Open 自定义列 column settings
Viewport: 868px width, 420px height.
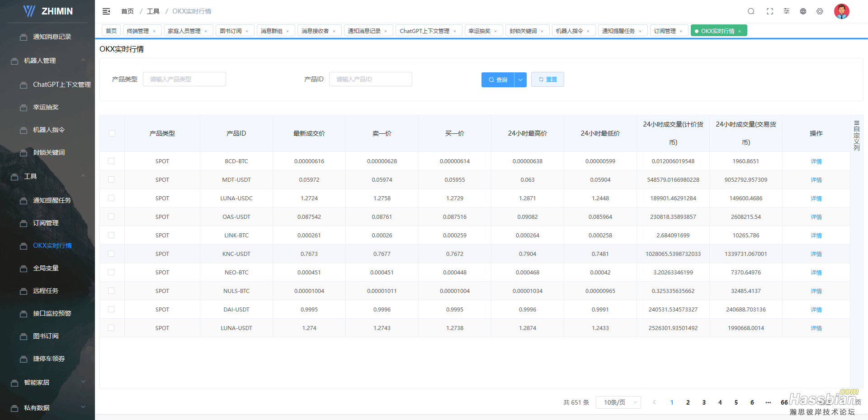pyautogui.click(x=856, y=135)
